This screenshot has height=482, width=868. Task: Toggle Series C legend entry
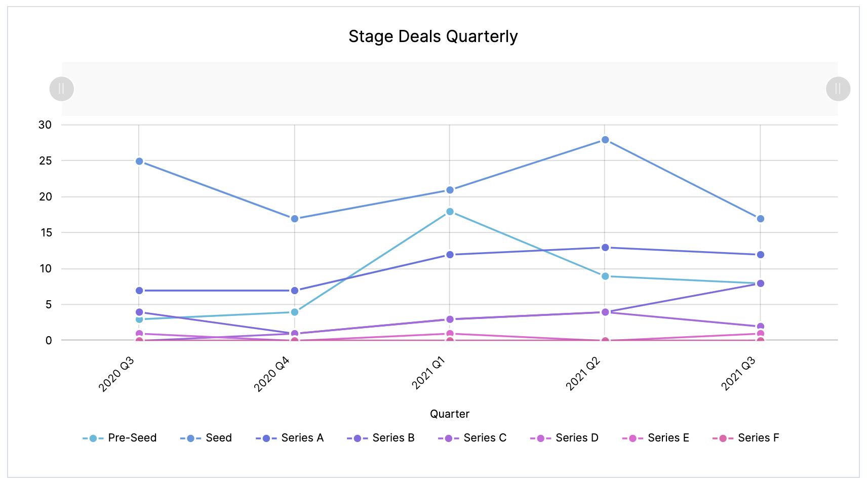(472, 438)
